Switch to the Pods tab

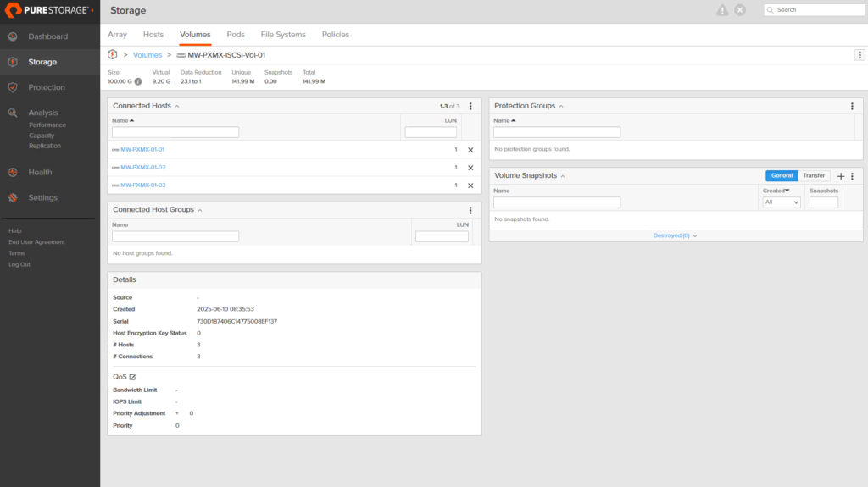coord(236,35)
